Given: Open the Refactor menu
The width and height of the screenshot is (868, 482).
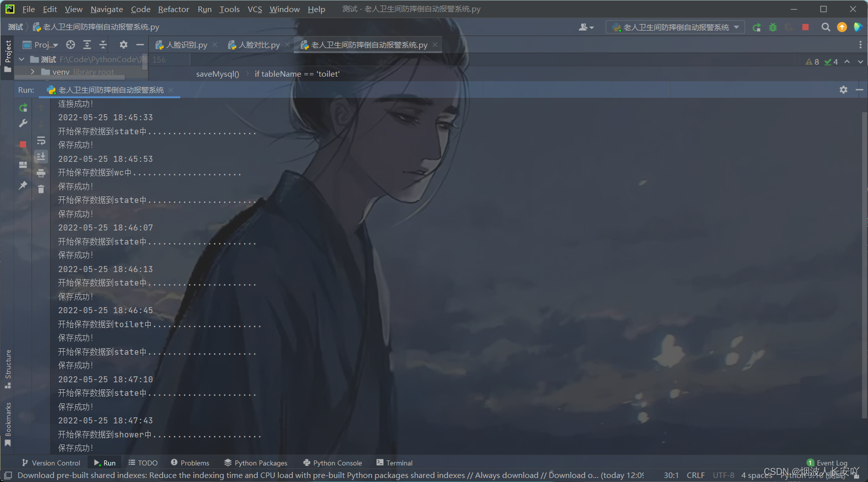Looking at the screenshot, I should 174,9.
